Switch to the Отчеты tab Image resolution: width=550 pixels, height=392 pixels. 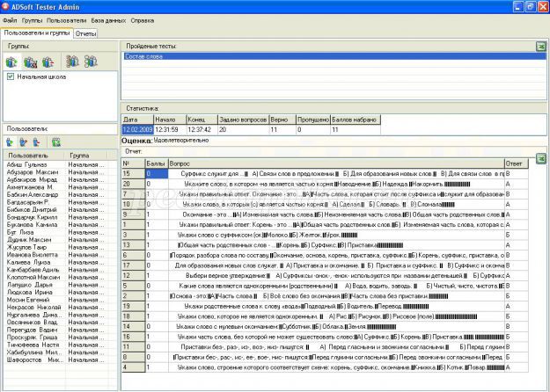[86, 33]
